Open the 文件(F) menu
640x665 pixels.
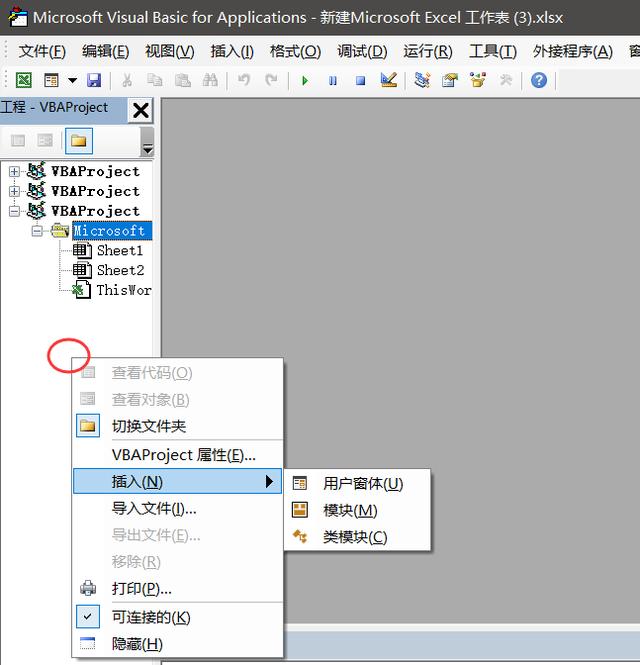coord(42,52)
